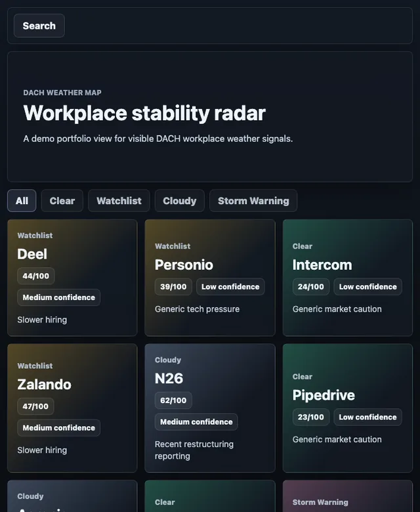Click the Workplace stability radar heading

click(x=144, y=114)
